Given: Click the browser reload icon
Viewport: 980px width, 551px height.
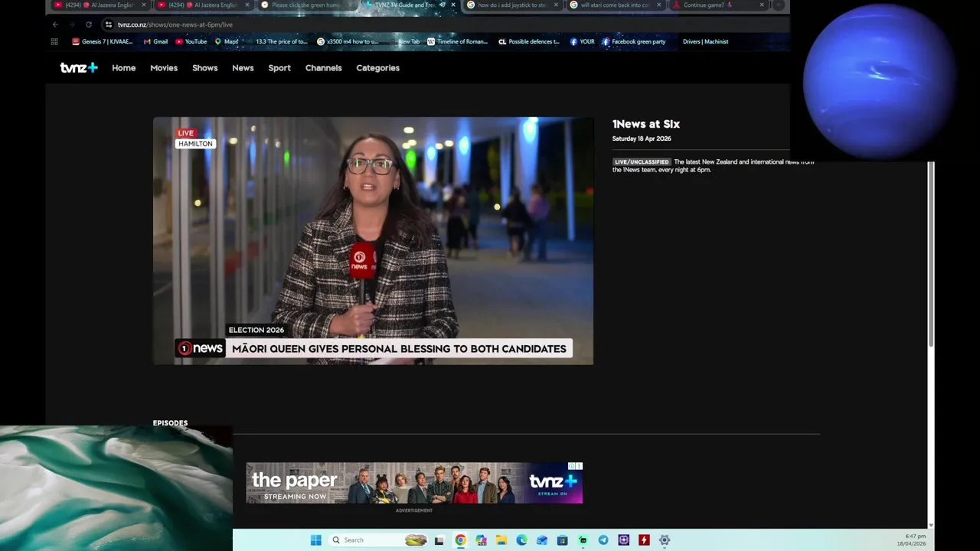Looking at the screenshot, I should [89, 24].
